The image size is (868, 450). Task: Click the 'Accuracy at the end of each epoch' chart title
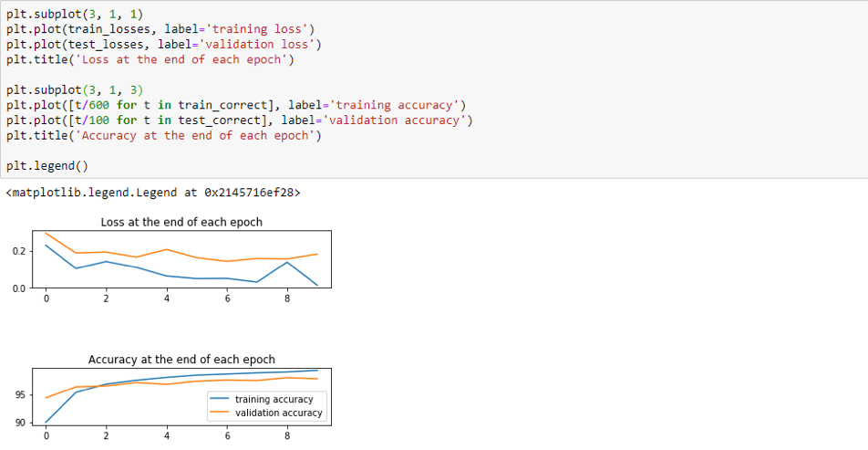[x=181, y=359]
